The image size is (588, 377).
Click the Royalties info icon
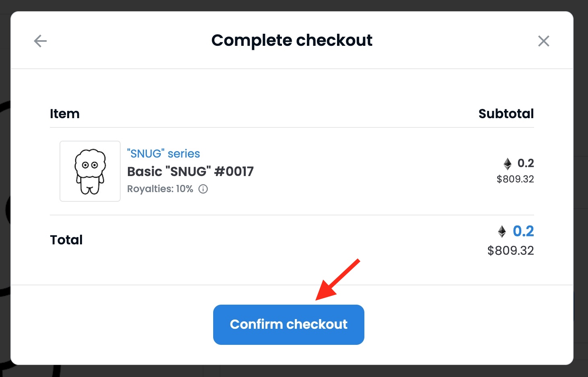coord(204,189)
